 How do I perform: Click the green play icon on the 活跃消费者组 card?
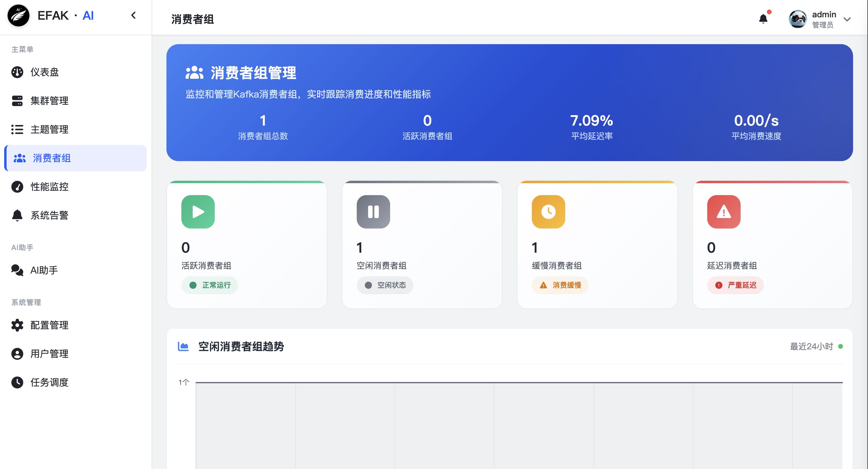(198, 212)
